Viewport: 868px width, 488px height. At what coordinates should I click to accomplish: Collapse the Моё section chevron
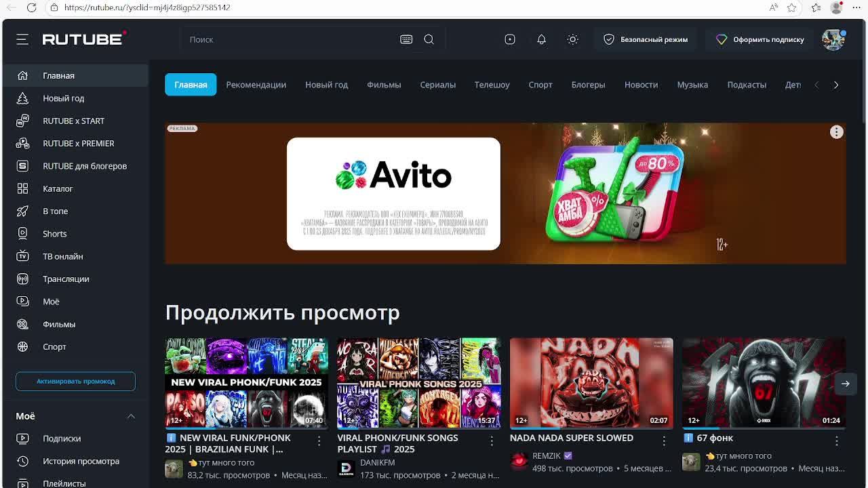pyautogui.click(x=131, y=416)
